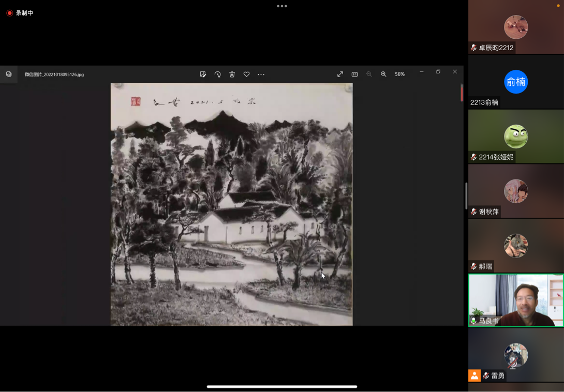Select the 马良书 speaker video tile
This screenshot has width=564, height=392.
(x=516, y=300)
